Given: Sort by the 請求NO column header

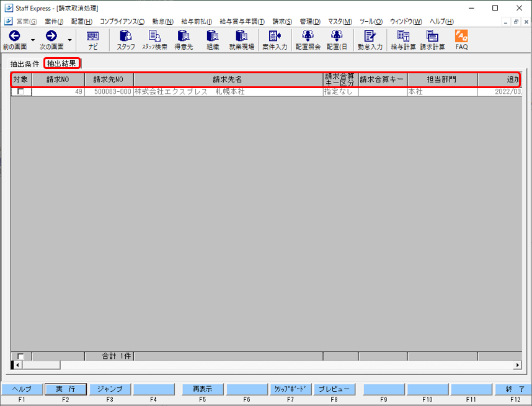Looking at the screenshot, I should pos(58,79).
